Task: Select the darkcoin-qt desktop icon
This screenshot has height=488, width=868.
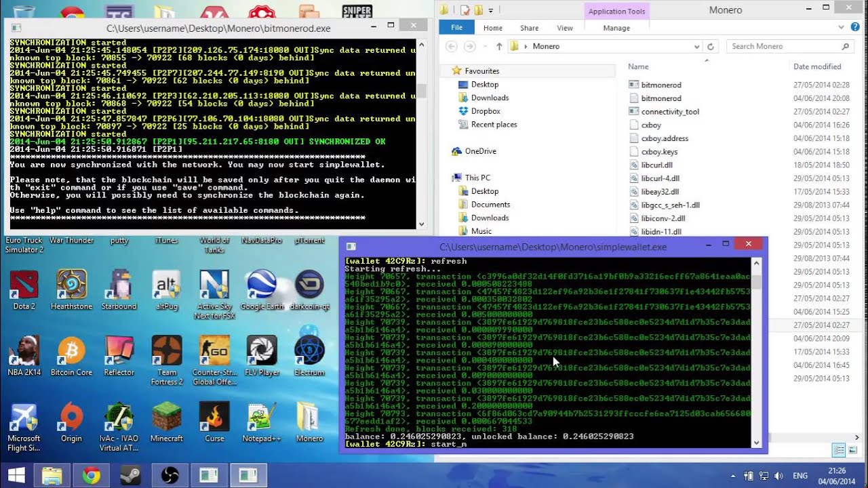Action: [309, 290]
